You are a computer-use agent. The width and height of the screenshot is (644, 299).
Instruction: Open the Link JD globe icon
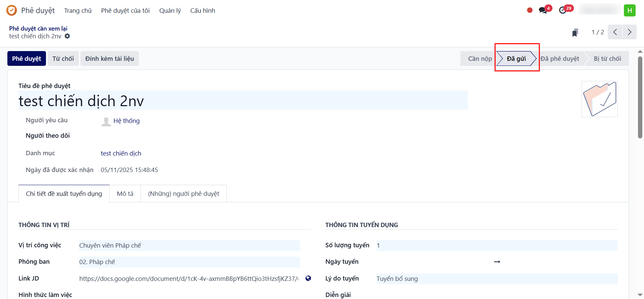(x=308, y=278)
